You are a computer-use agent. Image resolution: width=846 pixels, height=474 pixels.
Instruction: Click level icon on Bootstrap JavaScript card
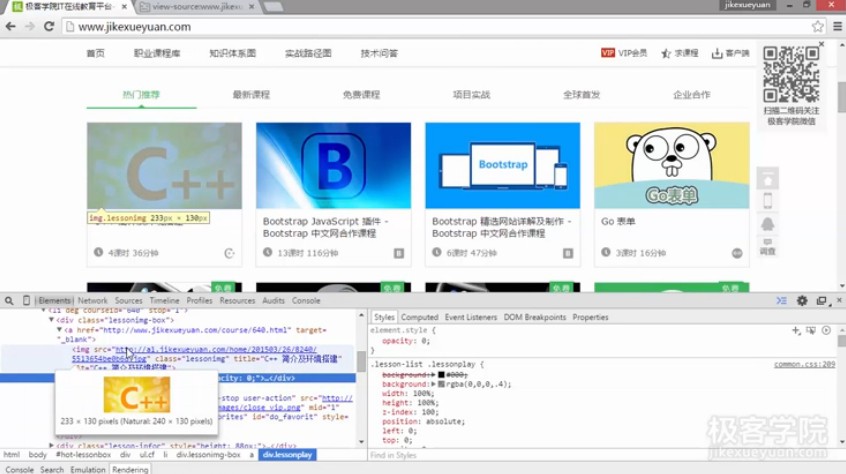click(399, 253)
